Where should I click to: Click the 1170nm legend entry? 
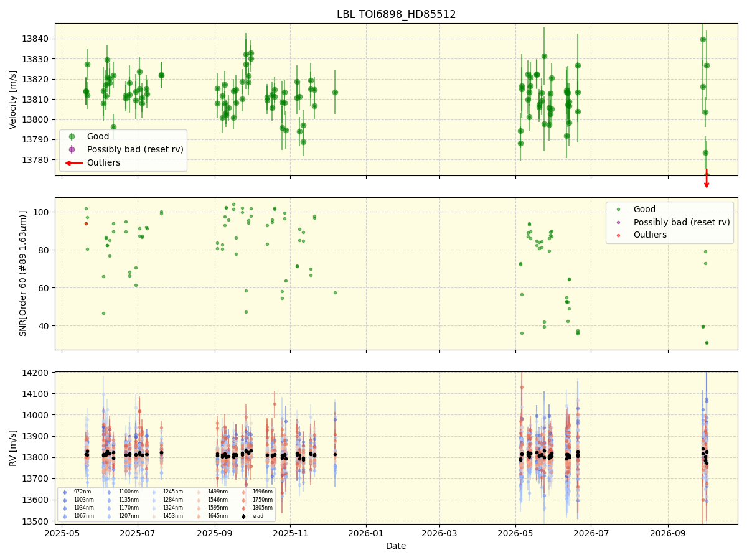click(x=129, y=508)
